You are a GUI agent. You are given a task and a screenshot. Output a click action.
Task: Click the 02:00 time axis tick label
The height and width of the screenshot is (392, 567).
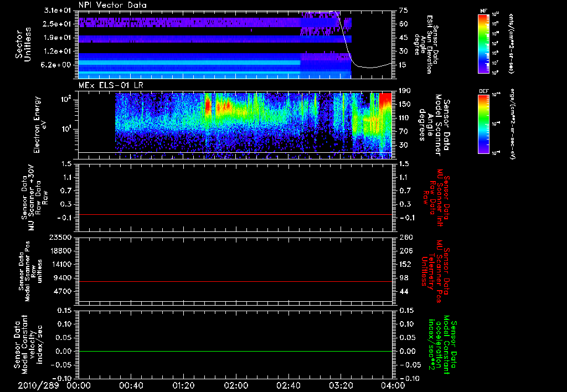(236, 385)
